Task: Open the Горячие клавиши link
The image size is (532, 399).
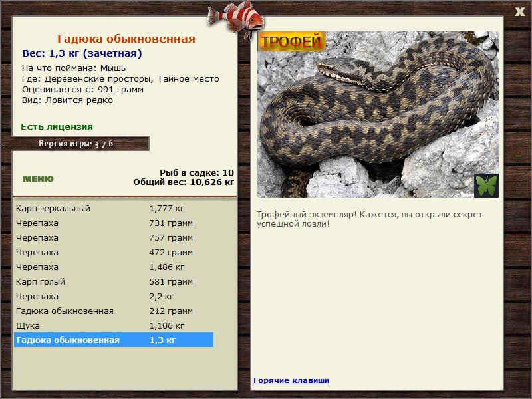Action: 291,380
